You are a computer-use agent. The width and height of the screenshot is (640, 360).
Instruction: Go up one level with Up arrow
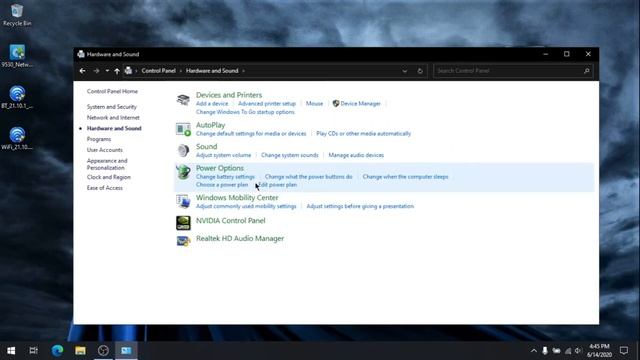pyautogui.click(x=117, y=71)
